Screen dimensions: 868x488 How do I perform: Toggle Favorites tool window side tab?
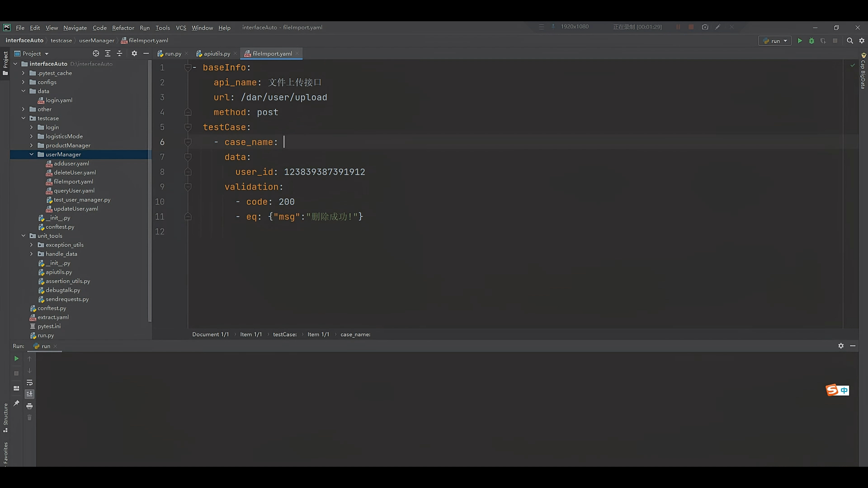click(x=5, y=453)
